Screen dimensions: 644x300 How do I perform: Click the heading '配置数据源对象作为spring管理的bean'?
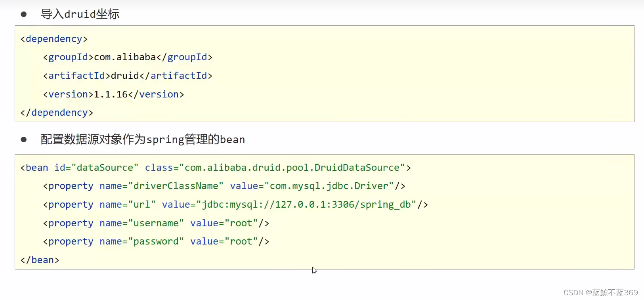pyautogui.click(x=143, y=139)
